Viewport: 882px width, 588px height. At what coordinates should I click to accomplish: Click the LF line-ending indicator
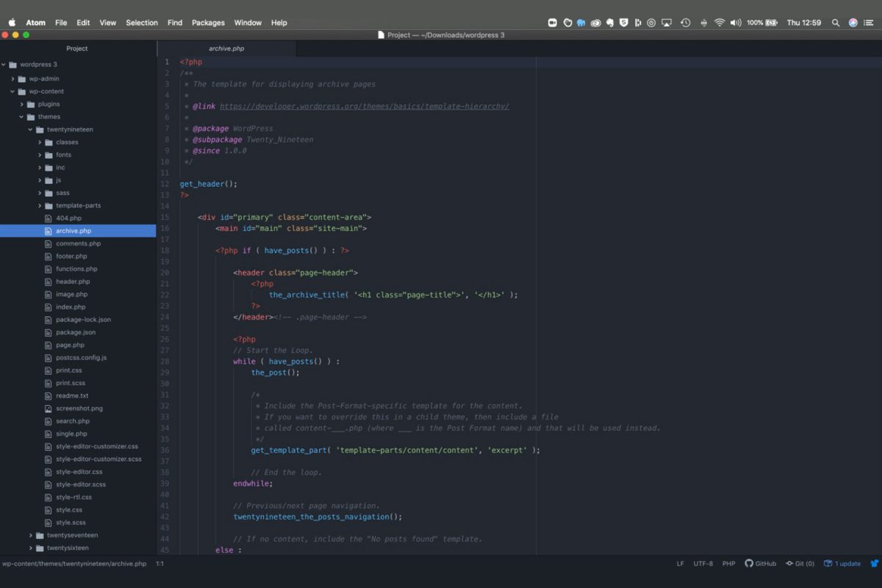click(681, 563)
